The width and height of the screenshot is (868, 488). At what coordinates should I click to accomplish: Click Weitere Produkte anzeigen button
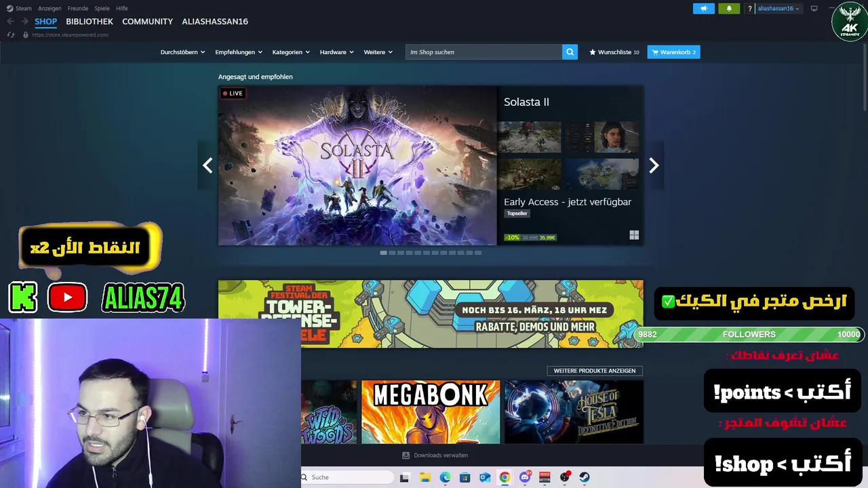click(595, 371)
